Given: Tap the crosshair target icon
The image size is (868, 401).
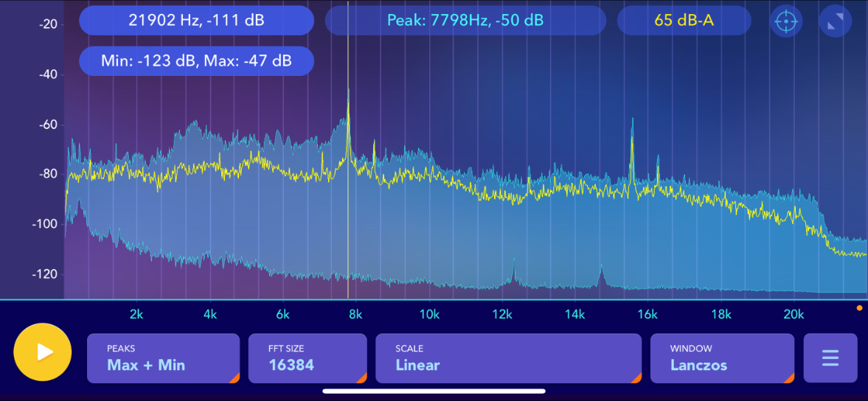Looking at the screenshot, I should 785,21.
